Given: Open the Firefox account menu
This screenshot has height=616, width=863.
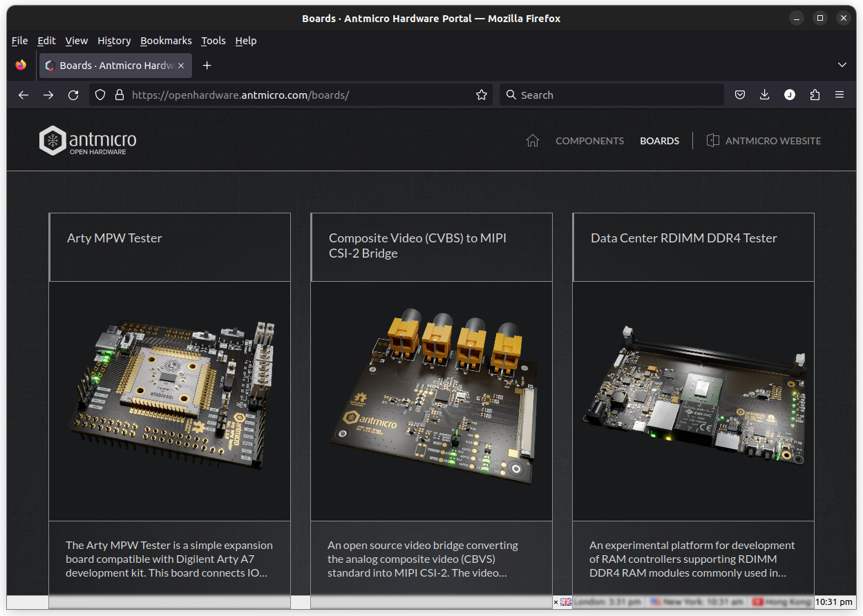Looking at the screenshot, I should click(x=790, y=95).
